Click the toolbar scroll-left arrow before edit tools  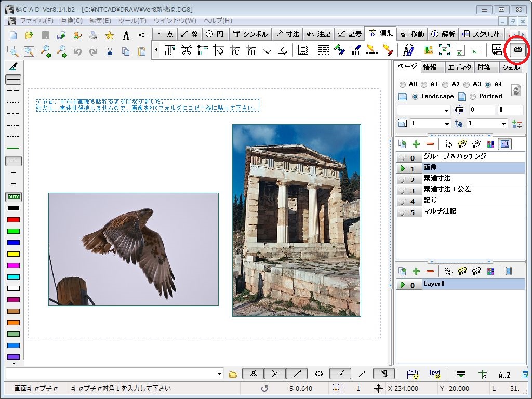[x=156, y=50]
